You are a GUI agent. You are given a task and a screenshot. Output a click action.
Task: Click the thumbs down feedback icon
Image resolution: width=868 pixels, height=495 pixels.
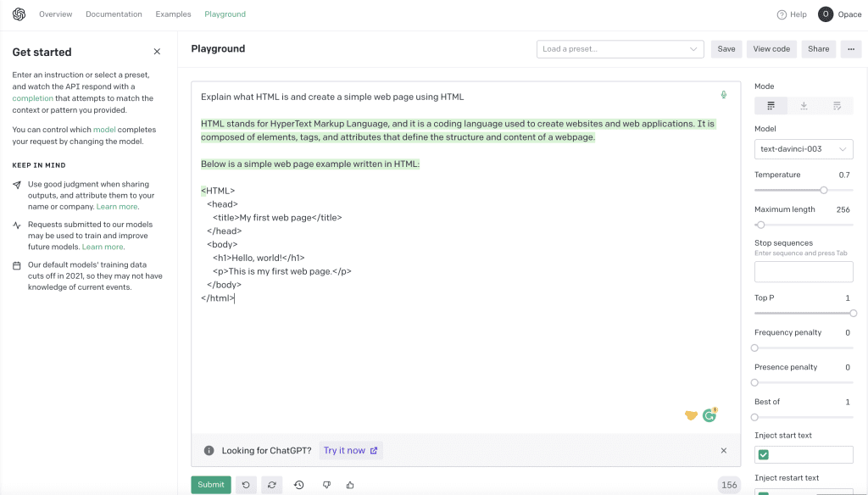click(326, 485)
